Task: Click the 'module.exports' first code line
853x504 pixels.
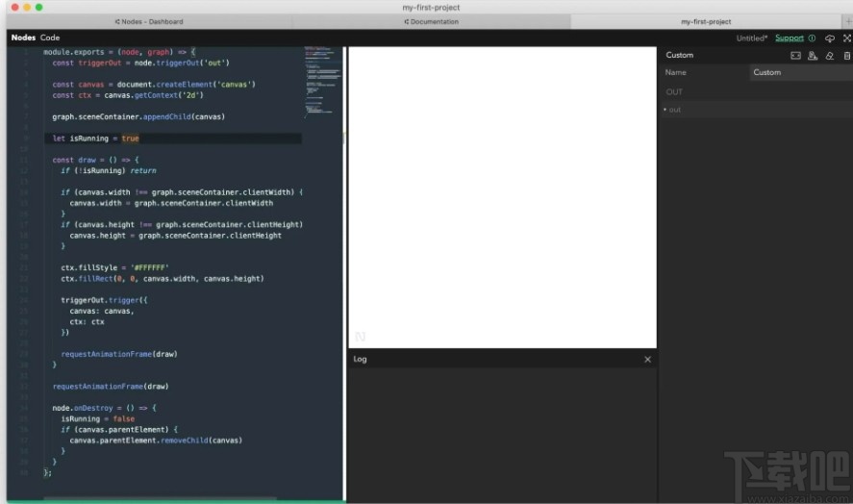Action: 119,52
